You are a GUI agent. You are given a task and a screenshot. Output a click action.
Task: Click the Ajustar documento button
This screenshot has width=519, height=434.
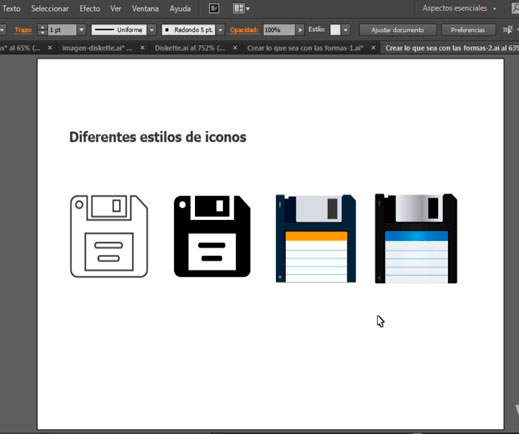397,30
